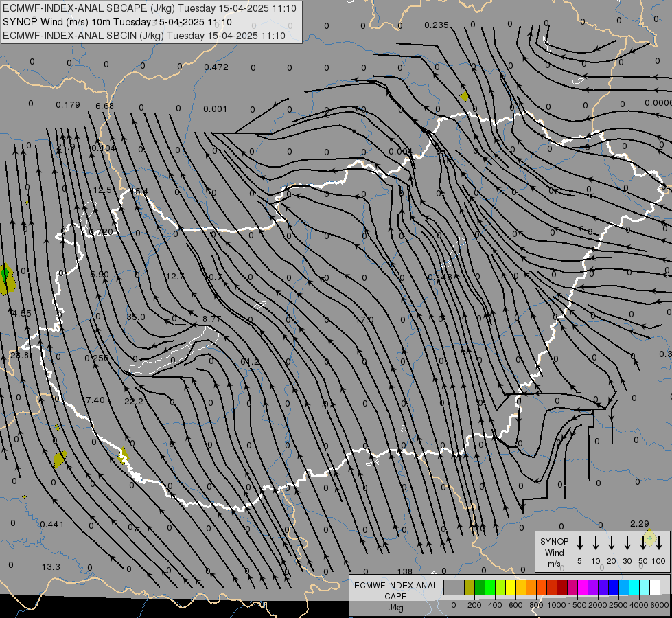Click the 6000 tick label in the CAPE legend
Screen dimensions: 672x618
tap(660, 605)
